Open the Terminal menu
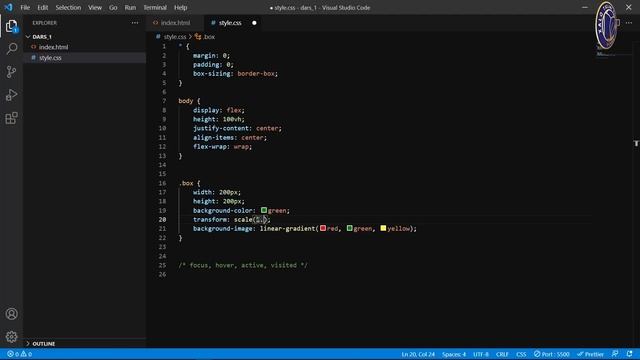This screenshot has height=360, width=640. pos(155,7)
